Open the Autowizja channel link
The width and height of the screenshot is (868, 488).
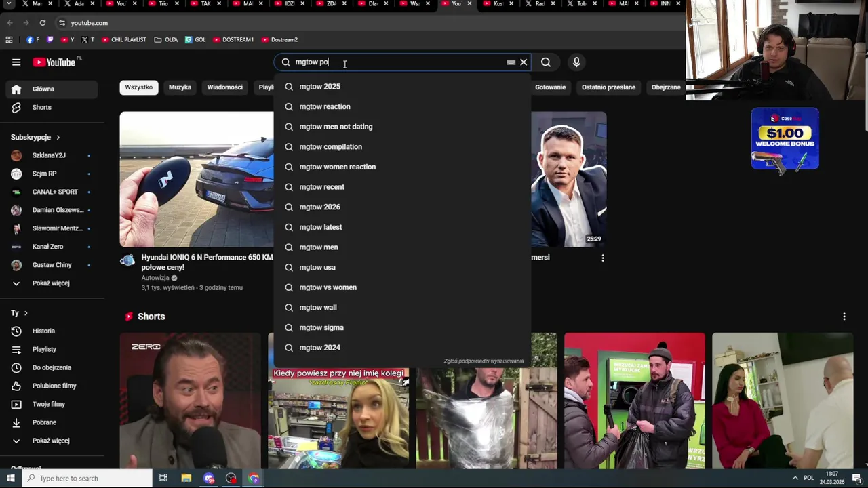pos(155,278)
